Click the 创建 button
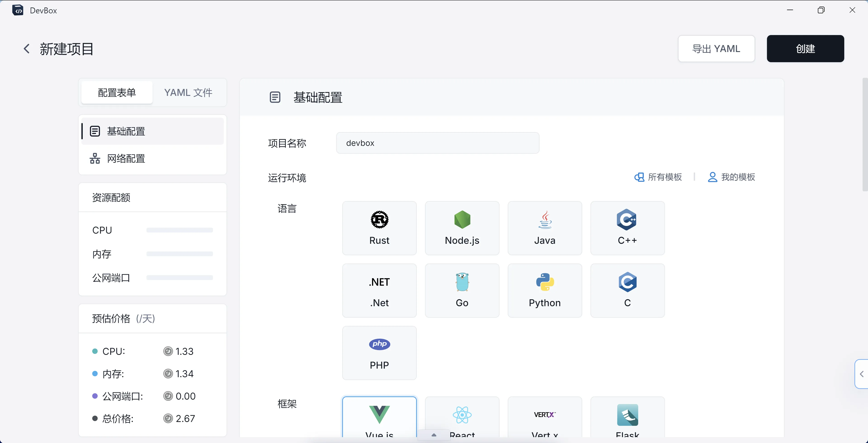This screenshot has width=868, height=443. coord(805,49)
